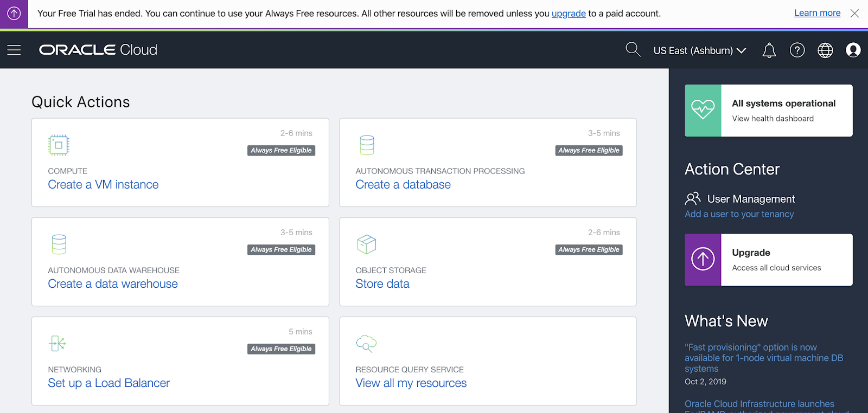Open the Learn more link
The image size is (868, 413).
[817, 13]
